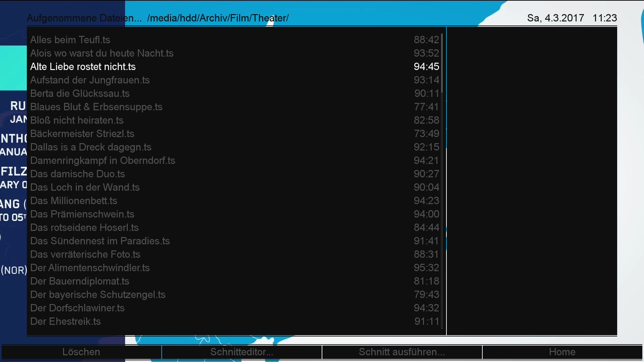Select Bäckermeister Striezl.ts recording
The image size is (644, 362).
(x=82, y=134)
